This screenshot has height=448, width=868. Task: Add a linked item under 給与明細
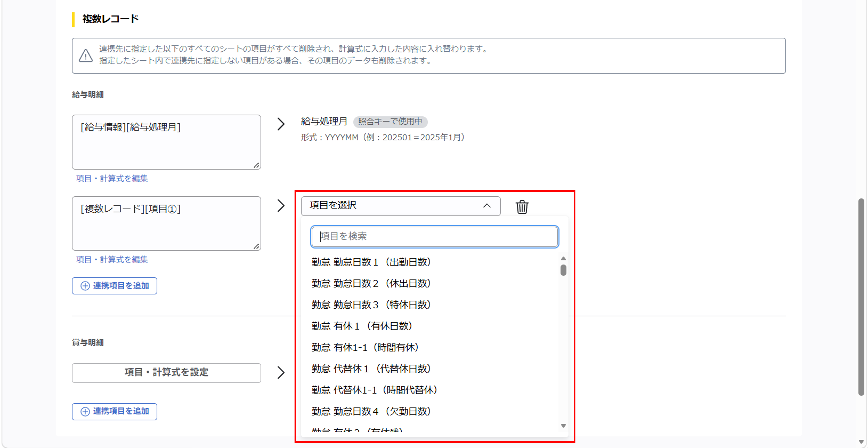pyautogui.click(x=114, y=286)
